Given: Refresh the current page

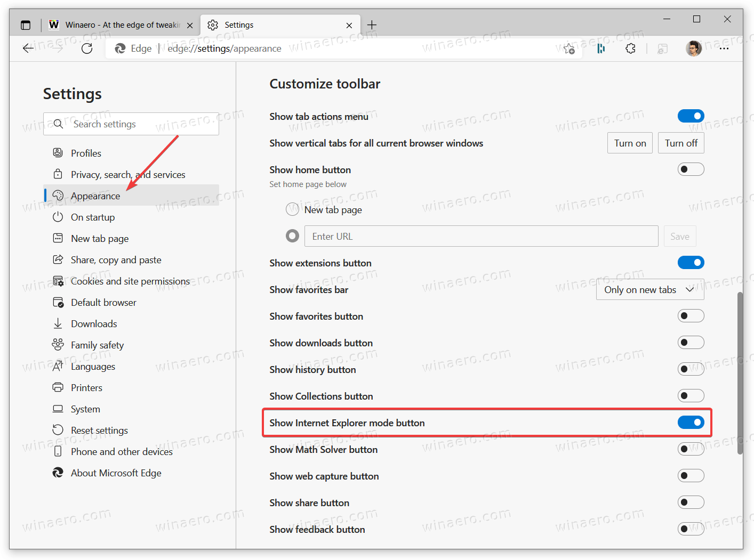Looking at the screenshot, I should click(x=87, y=48).
